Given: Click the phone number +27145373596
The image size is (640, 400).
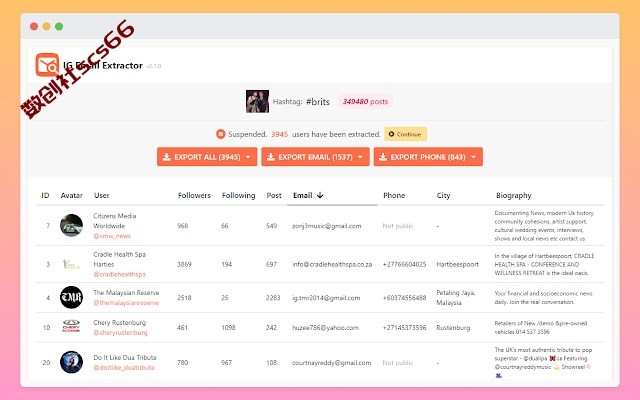Looking at the screenshot, I should [x=404, y=327].
